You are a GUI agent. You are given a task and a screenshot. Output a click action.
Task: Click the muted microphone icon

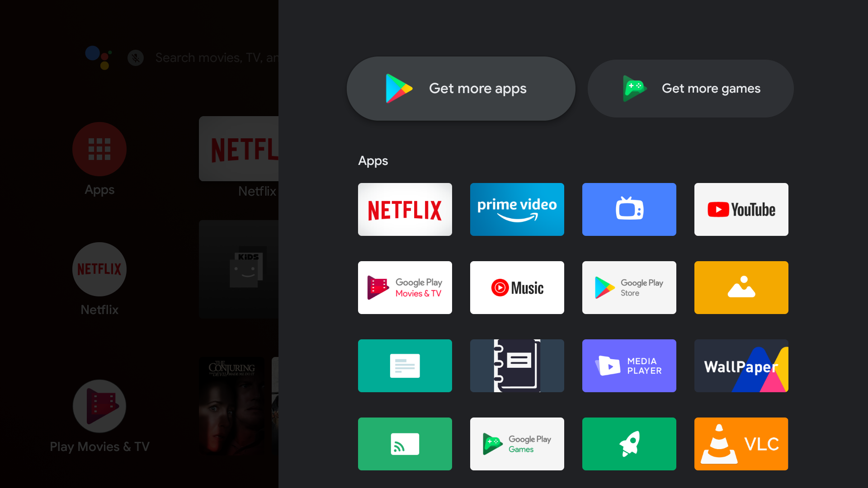pyautogui.click(x=136, y=58)
